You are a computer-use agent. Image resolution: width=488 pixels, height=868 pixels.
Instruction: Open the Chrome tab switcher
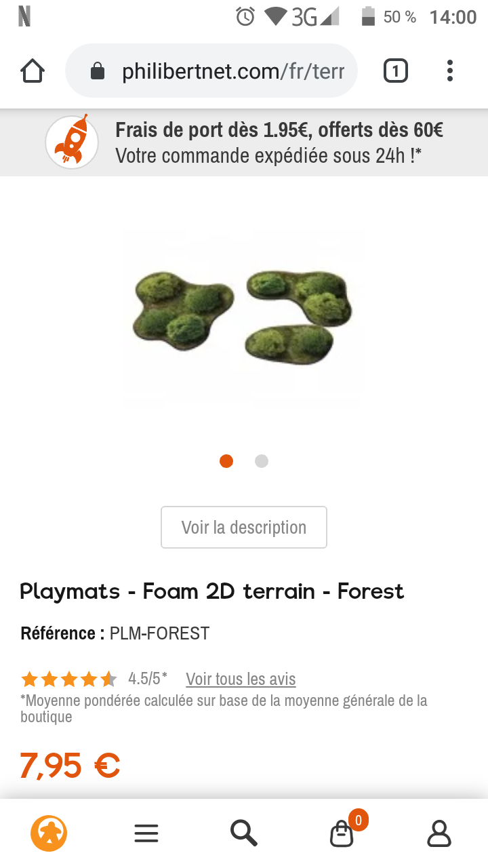coord(395,71)
